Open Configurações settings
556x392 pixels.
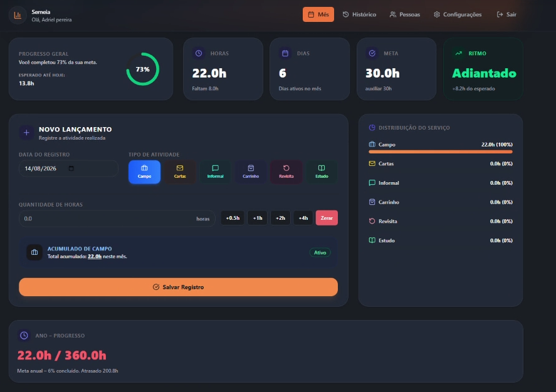(x=458, y=14)
